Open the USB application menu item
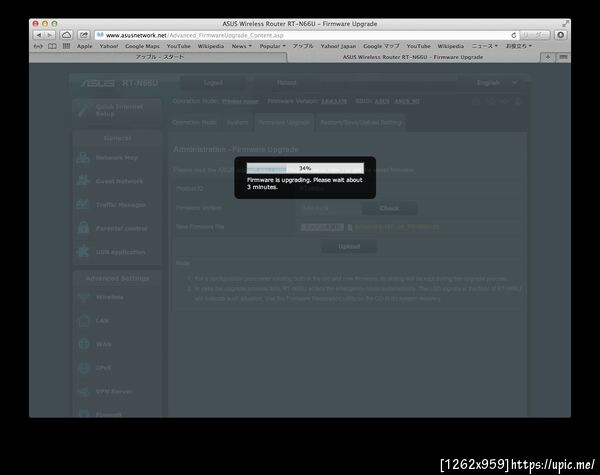 (117, 252)
